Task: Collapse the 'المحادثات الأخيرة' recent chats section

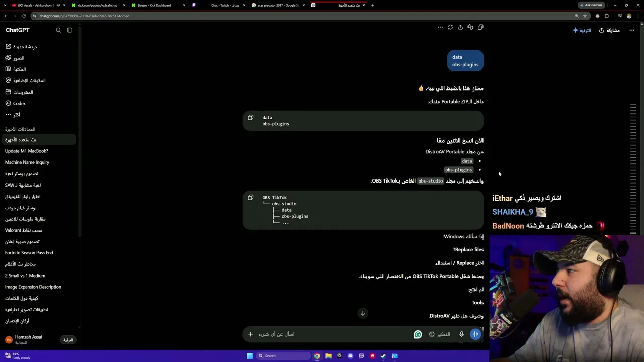Action: coord(20,129)
